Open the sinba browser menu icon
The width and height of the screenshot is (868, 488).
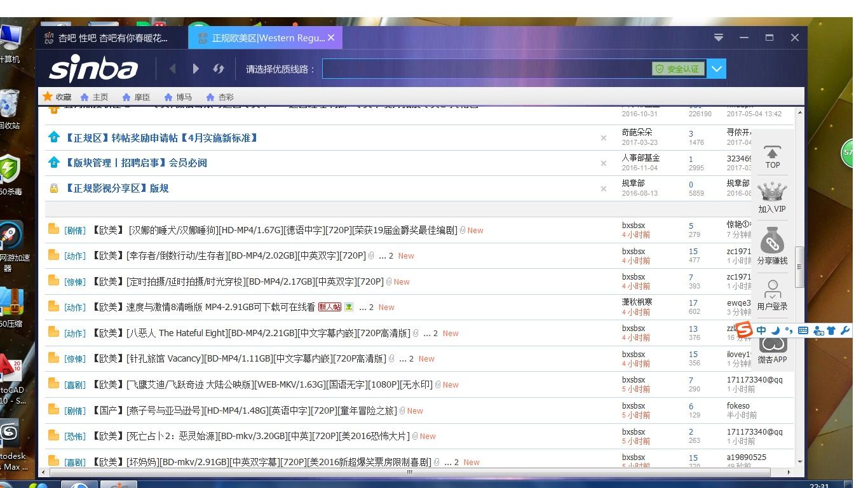[x=719, y=37]
